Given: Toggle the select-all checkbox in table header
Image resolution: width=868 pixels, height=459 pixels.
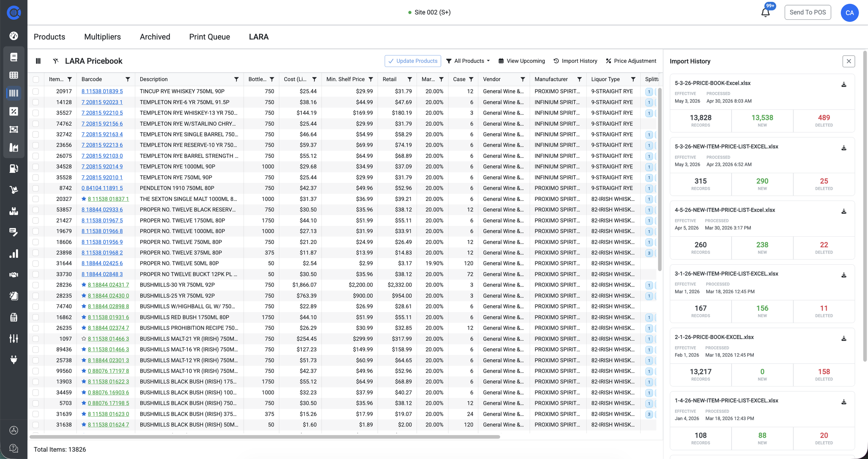Looking at the screenshot, I should [x=36, y=79].
